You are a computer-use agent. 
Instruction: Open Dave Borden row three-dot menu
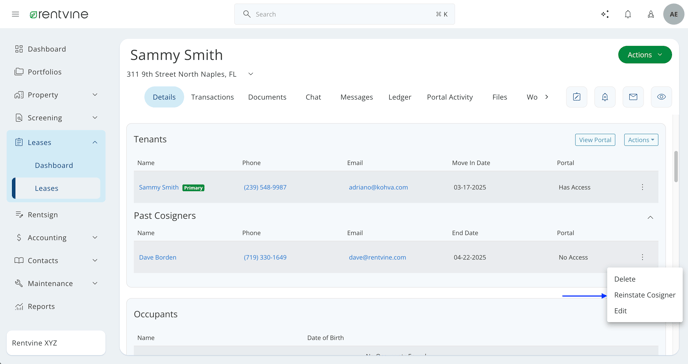[642, 257]
